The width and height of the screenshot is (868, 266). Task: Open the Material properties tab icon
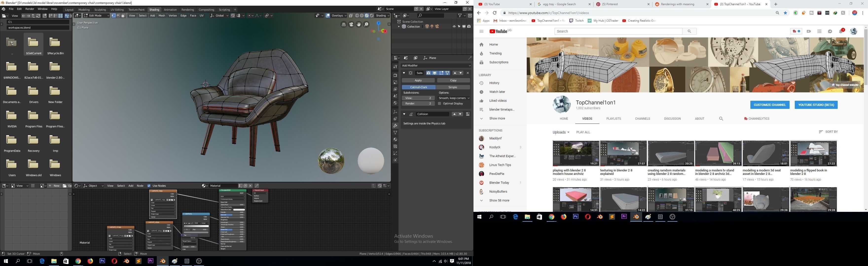point(395,139)
